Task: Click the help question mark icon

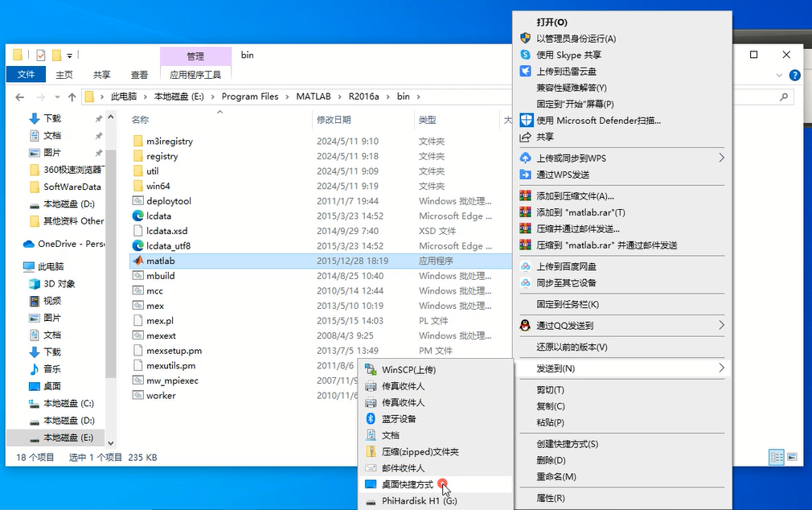Action: pos(795,75)
